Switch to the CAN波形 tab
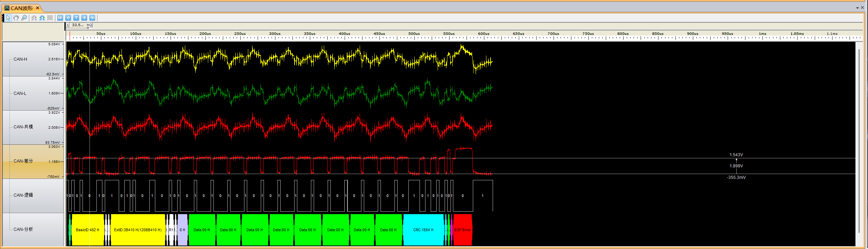This screenshot has width=868, height=249. point(22,8)
